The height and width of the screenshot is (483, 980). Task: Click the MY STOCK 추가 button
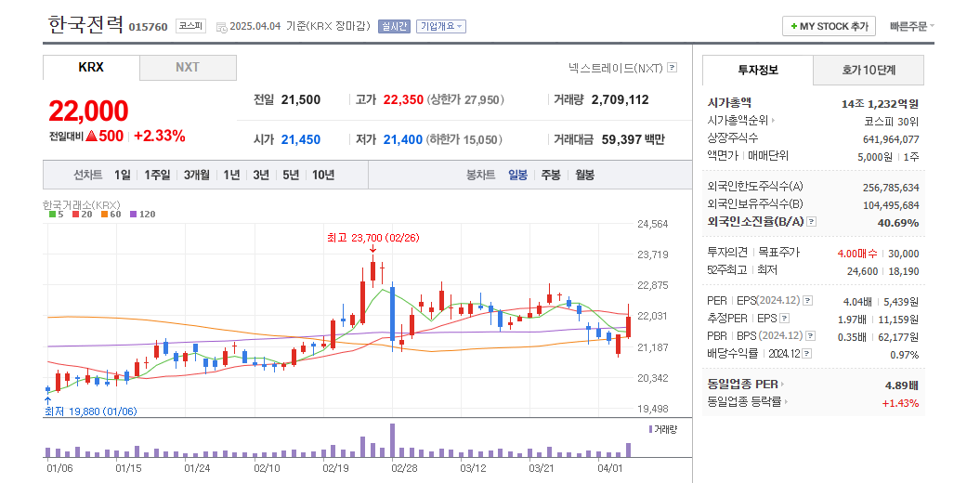[x=829, y=26]
